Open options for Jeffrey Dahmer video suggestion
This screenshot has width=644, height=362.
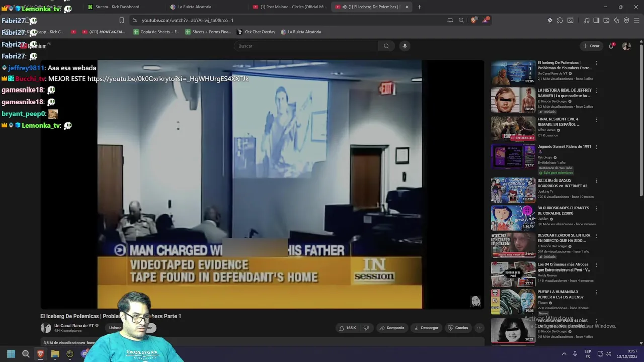[596, 91]
